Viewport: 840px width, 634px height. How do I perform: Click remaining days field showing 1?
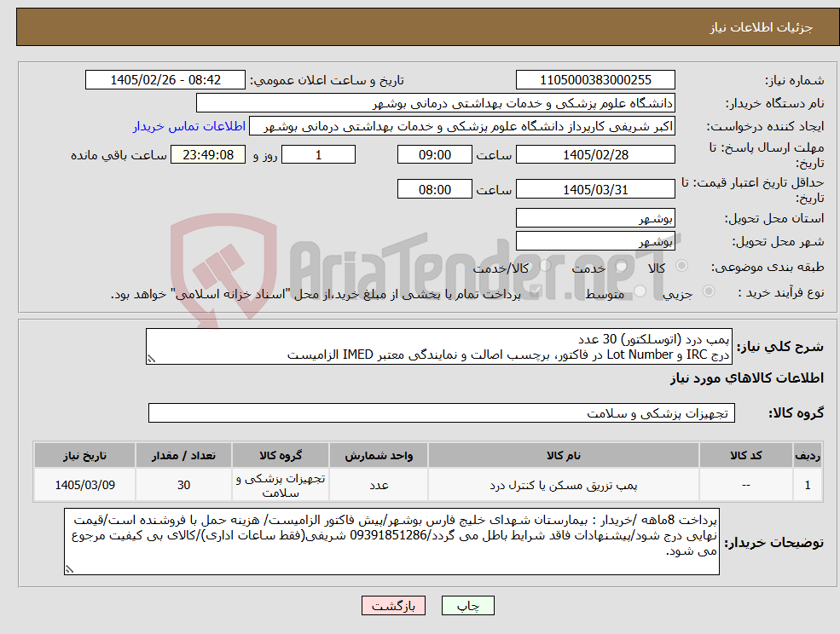pos(318,155)
